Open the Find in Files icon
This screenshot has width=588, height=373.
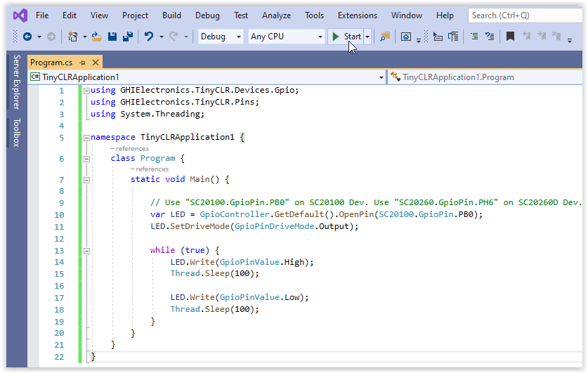pyautogui.click(x=385, y=37)
